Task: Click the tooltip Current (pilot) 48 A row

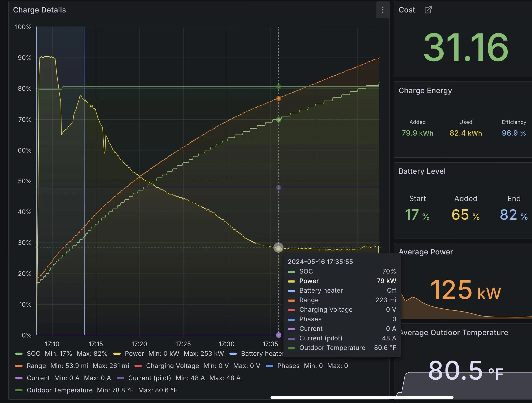Action: [342, 338]
